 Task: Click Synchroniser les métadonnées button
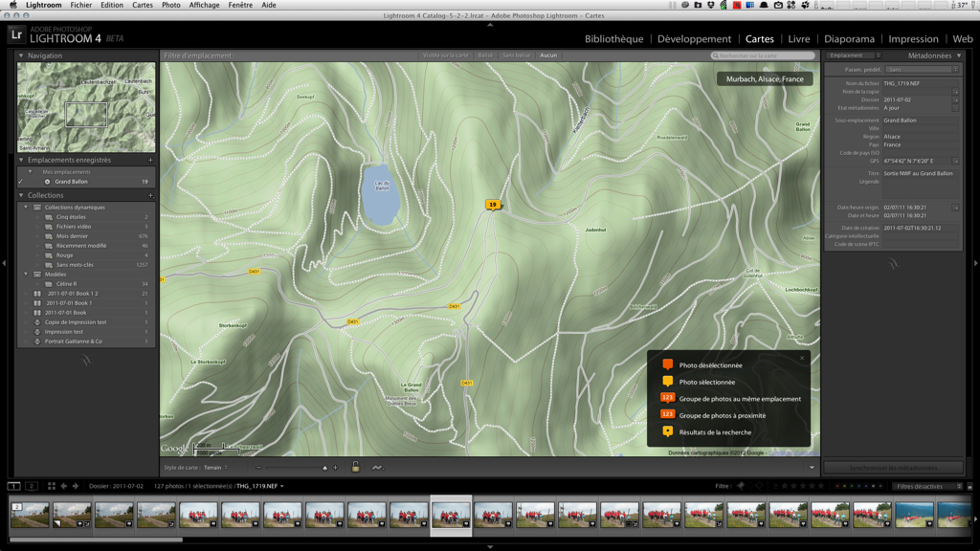[893, 467]
